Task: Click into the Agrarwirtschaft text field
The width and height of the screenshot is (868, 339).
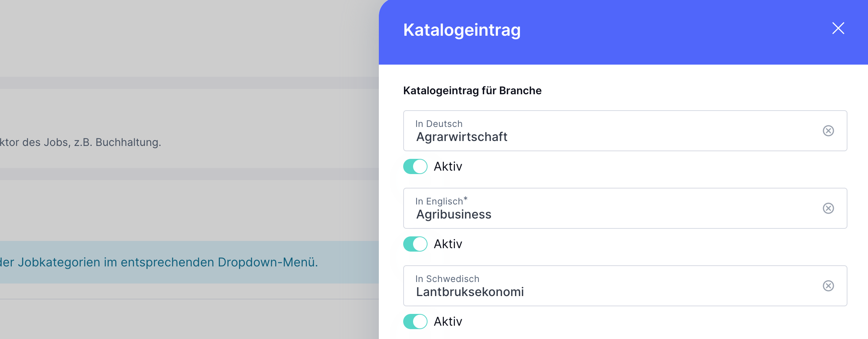Action: (625, 131)
